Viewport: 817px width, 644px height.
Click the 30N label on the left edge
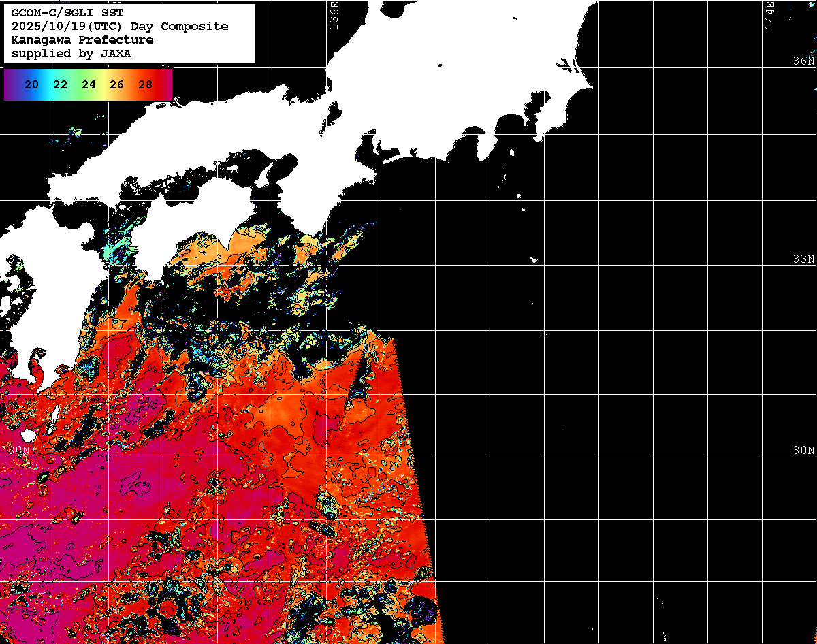click(x=20, y=451)
